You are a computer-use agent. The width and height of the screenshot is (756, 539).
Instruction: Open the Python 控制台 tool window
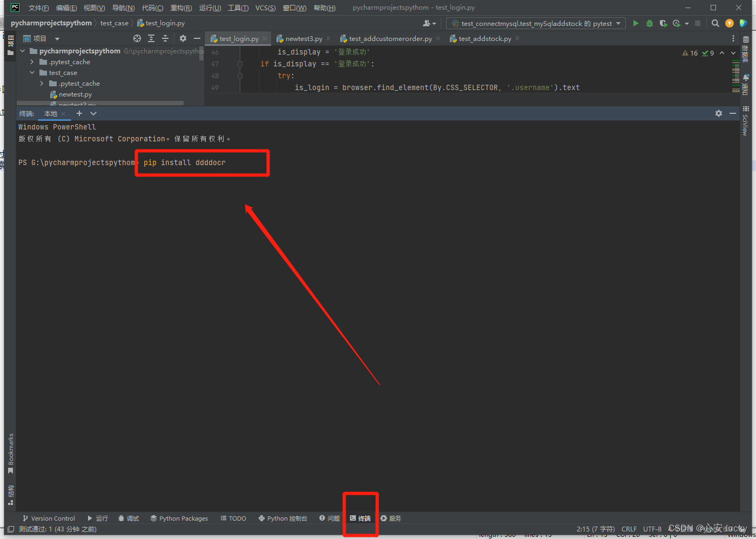point(282,518)
